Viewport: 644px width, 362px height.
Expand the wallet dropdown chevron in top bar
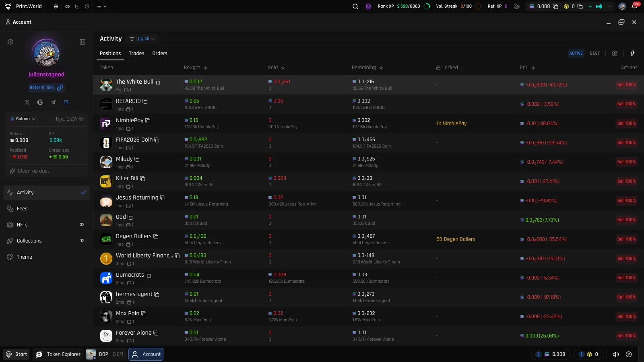coord(609,6)
